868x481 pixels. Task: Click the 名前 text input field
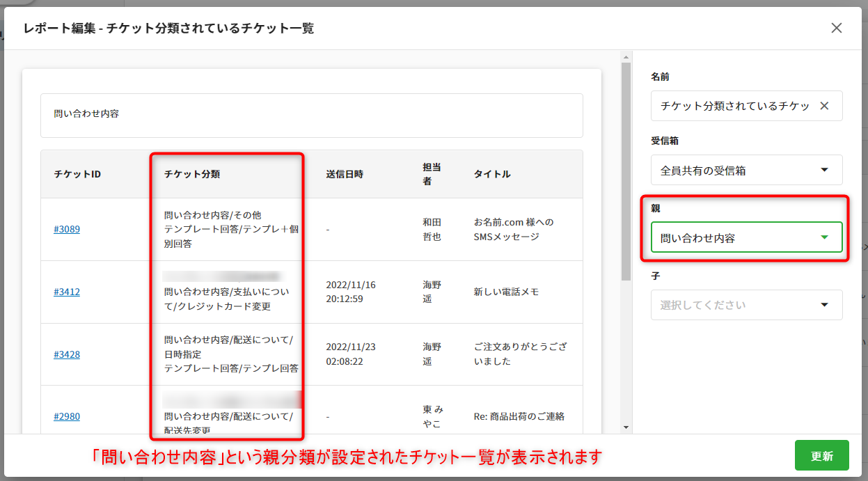[734, 106]
